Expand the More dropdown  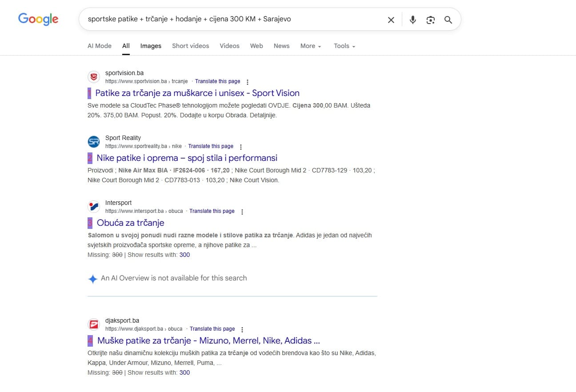(310, 46)
